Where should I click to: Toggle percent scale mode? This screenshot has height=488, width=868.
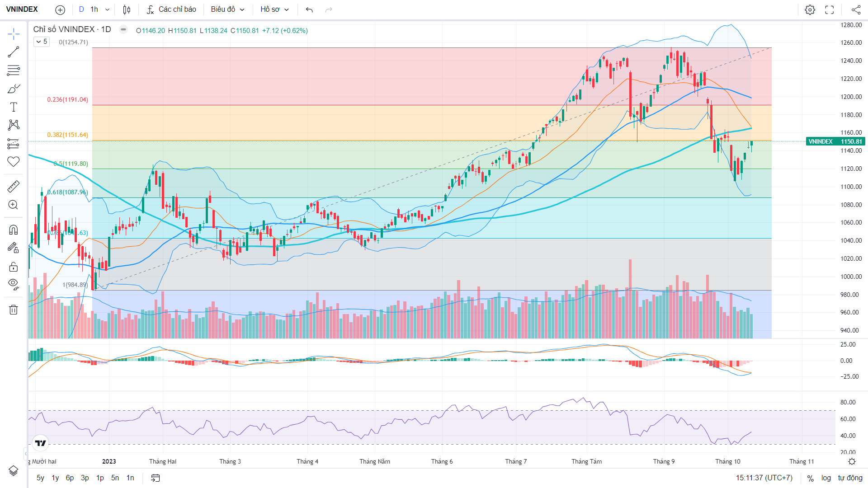[811, 478]
